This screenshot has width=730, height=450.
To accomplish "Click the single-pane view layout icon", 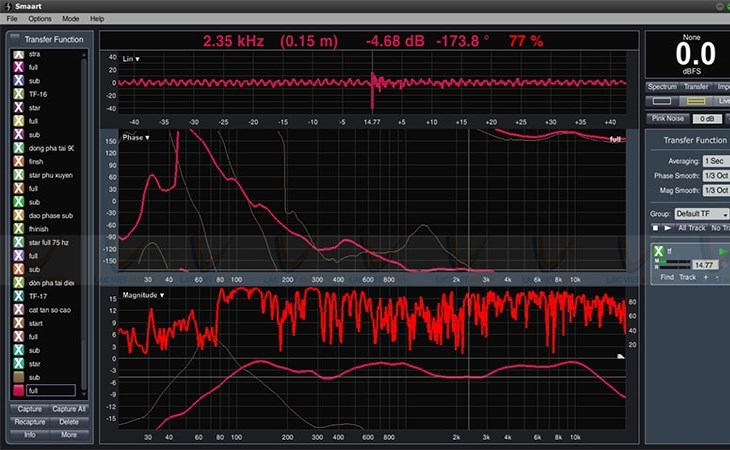I will click(x=662, y=101).
